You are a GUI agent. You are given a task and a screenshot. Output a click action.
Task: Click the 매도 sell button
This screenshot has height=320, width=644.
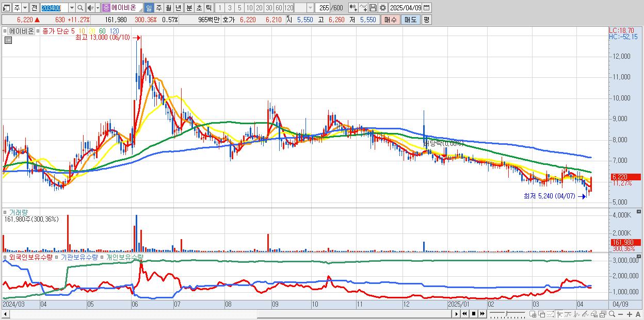(x=410, y=20)
